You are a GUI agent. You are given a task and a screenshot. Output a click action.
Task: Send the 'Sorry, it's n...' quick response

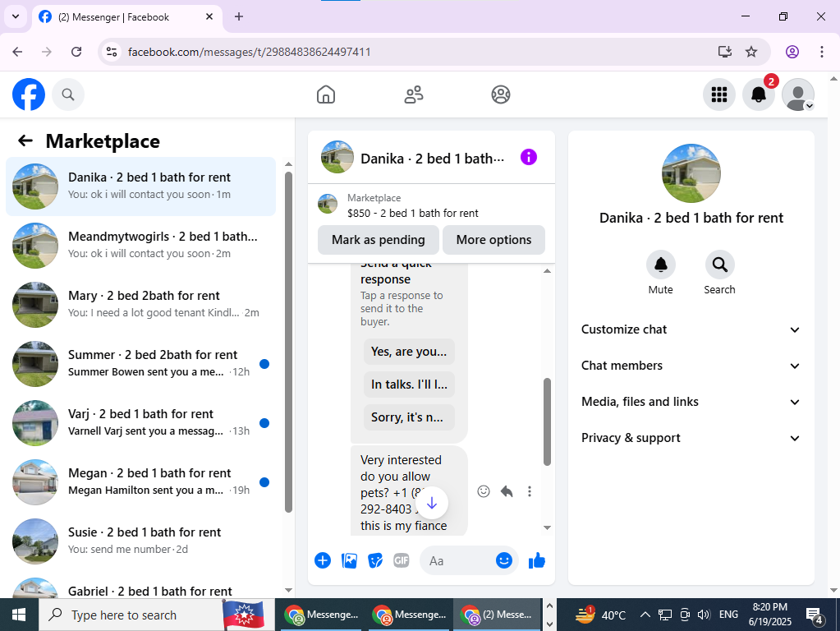[x=409, y=417]
